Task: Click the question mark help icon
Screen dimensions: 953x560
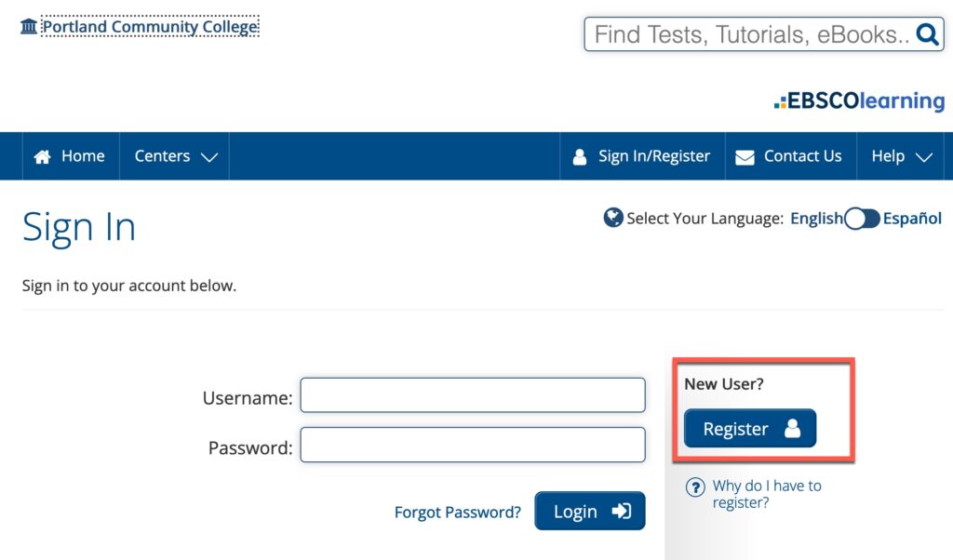Action: click(695, 487)
